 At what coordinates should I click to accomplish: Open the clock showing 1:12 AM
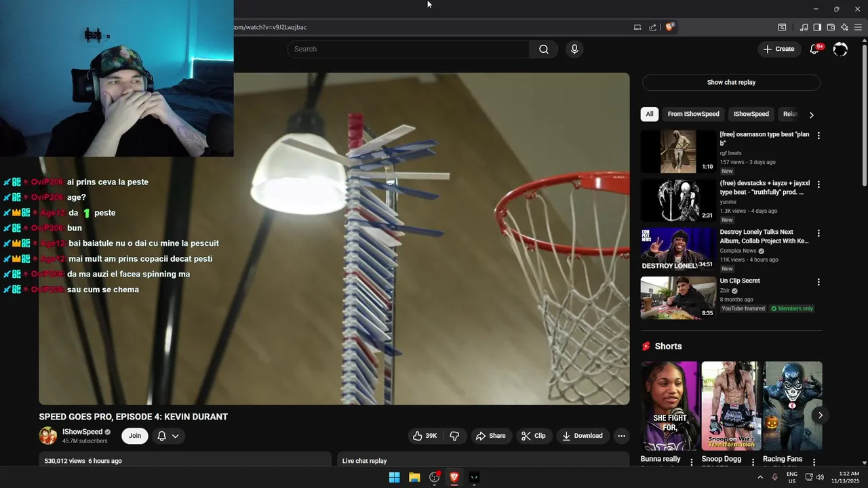(x=849, y=477)
